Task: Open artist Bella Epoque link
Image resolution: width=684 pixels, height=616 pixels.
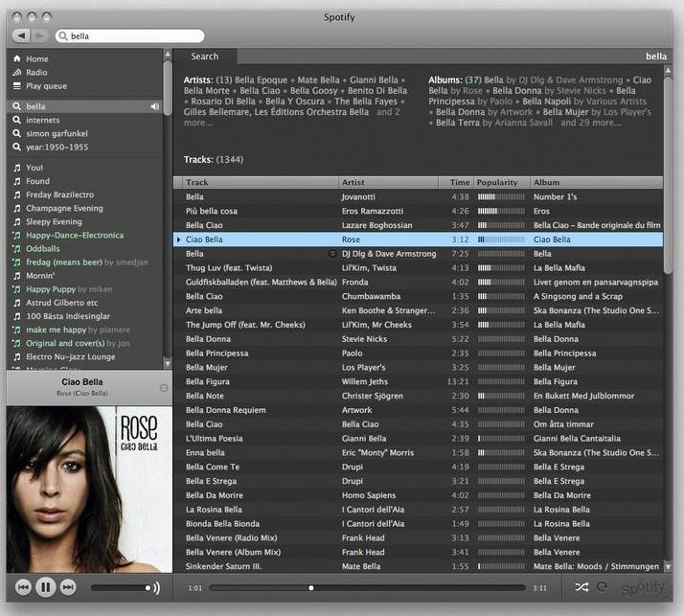Action: pyautogui.click(x=261, y=80)
